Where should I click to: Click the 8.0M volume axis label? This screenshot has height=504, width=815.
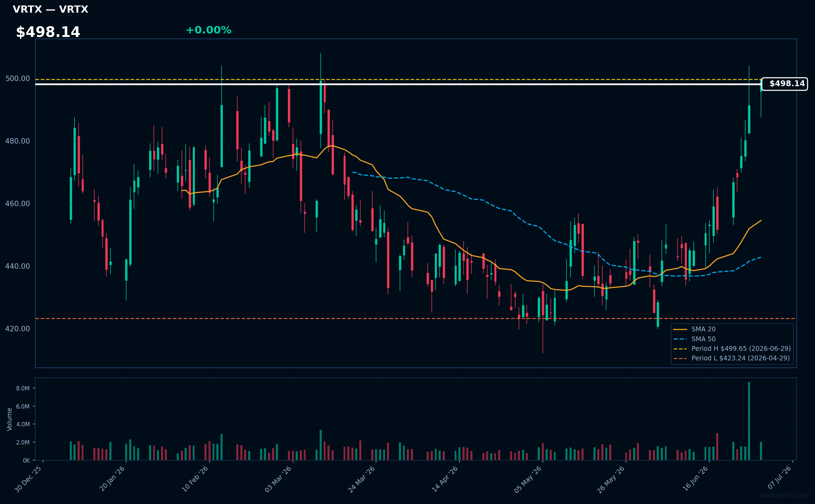tap(23, 388)
